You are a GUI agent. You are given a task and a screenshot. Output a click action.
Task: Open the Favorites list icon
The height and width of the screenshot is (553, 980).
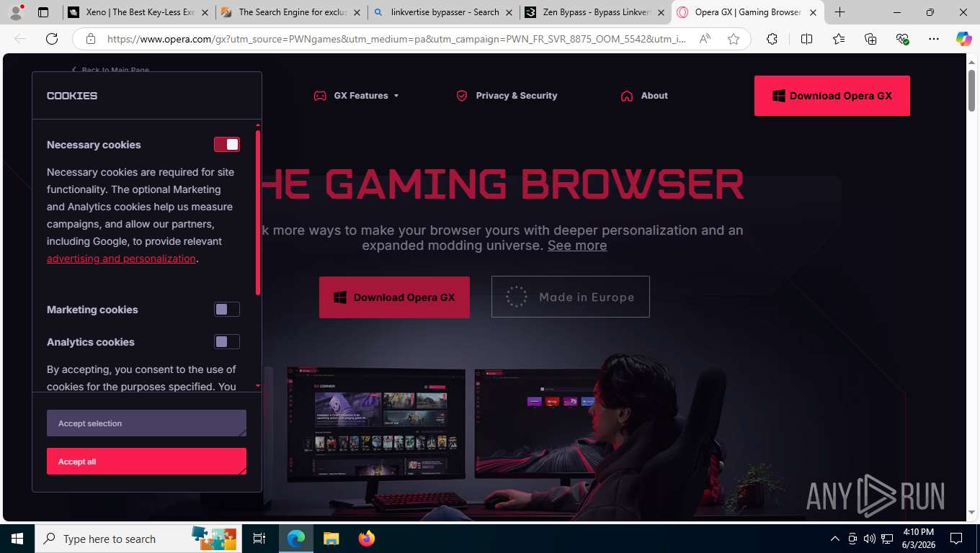pos(839,39)
